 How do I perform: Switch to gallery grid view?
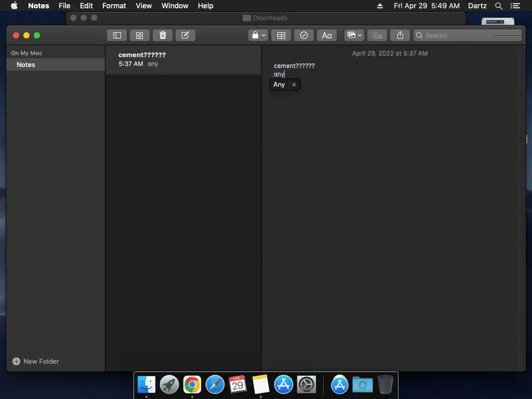(139, 35)
